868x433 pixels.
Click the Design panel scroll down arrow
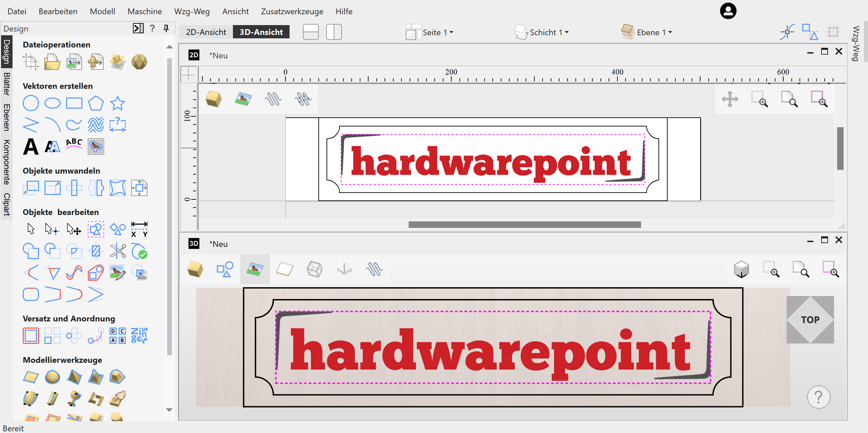pos(169,410)
